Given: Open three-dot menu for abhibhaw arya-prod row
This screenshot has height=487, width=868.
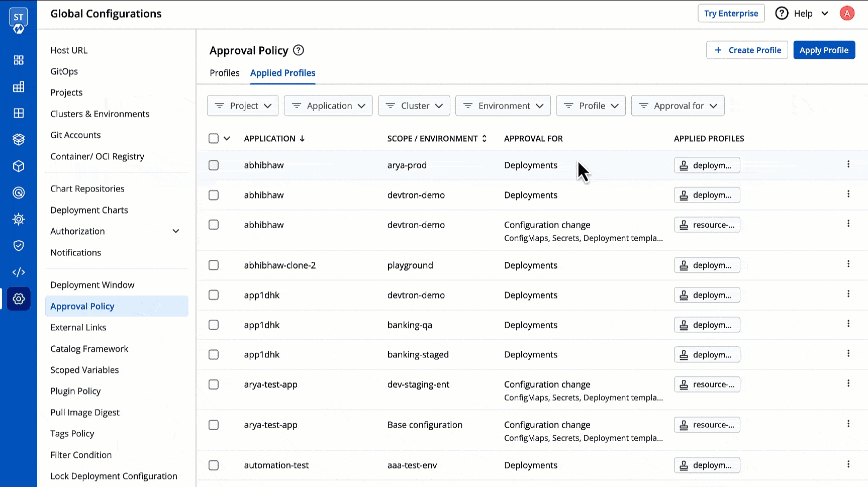Looking at the screenshot, I should pyautogui.click(x=848, y=164).
